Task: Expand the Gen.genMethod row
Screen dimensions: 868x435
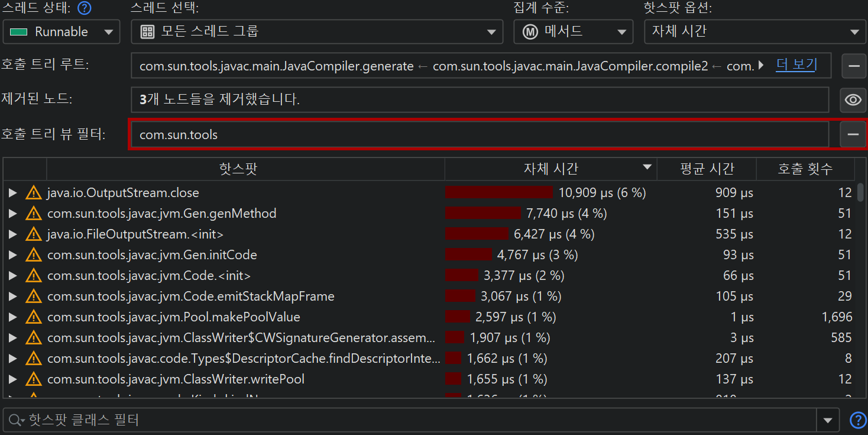Action: 12,213
